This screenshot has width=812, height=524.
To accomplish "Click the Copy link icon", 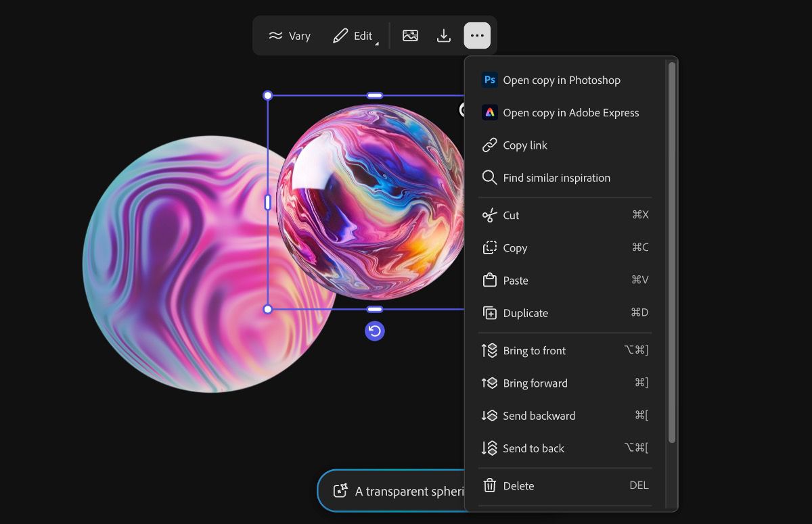I will click(x=489, y=145).
